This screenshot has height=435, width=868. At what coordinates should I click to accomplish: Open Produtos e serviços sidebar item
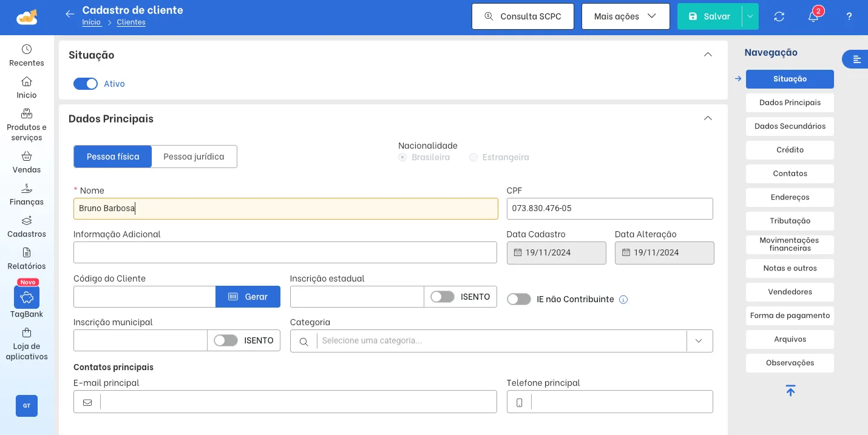click(x=27, y=124)
